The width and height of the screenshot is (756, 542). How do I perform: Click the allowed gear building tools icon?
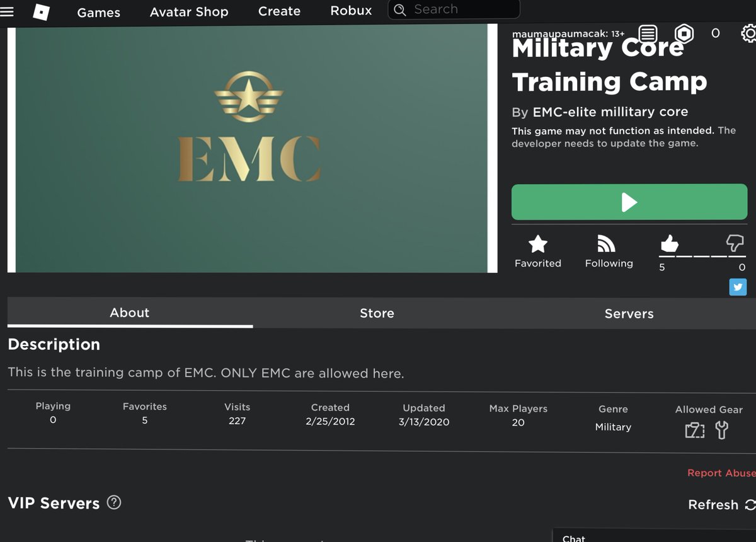694,430
